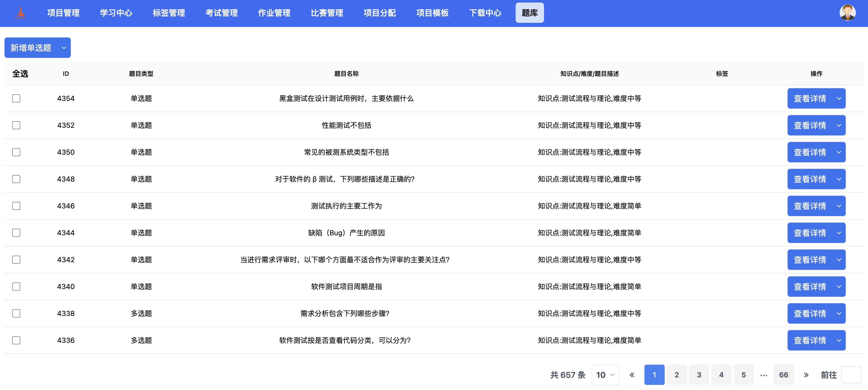Open the arrow menu beside row 4336's 查看详情
868x390 pixels.
click(839, 340)
